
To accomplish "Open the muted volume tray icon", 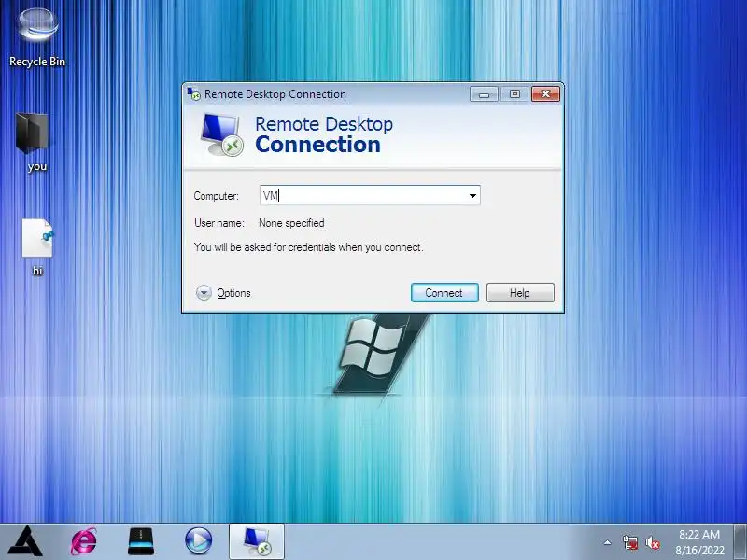I will pos(652,542).
